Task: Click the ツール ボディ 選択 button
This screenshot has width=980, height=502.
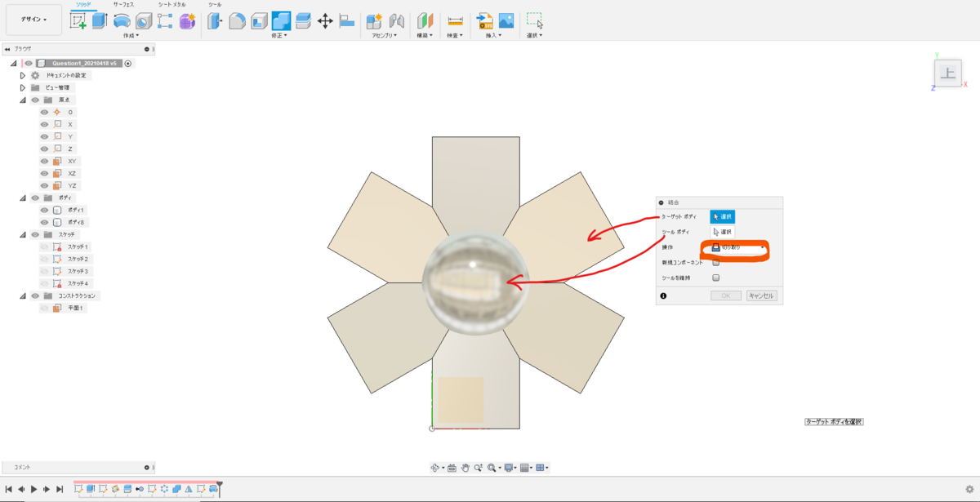Action: [723, 232]
